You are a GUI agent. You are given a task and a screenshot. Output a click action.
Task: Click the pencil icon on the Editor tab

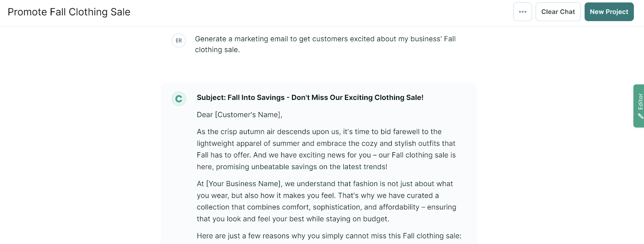(640, 116)
